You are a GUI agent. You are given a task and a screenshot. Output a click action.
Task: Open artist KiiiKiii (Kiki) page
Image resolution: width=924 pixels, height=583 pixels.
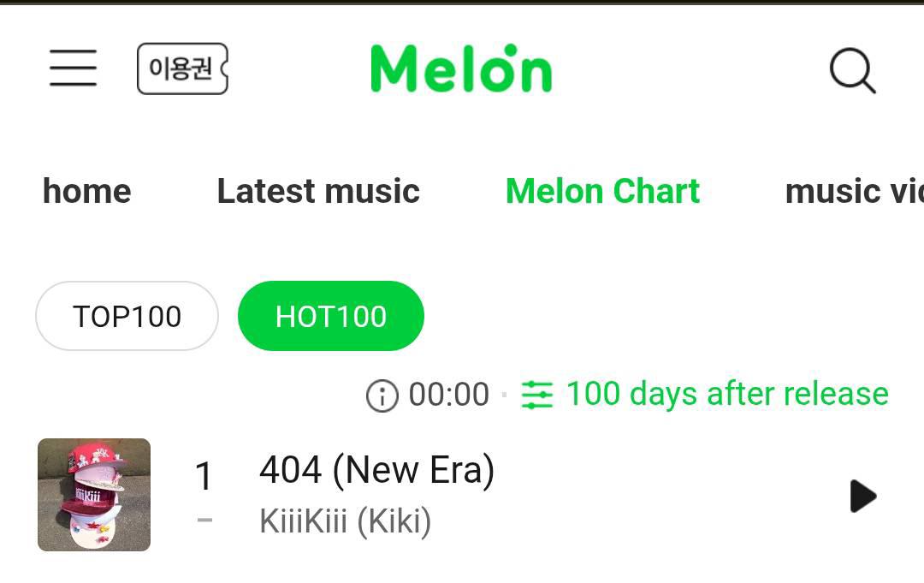(345, 521)
